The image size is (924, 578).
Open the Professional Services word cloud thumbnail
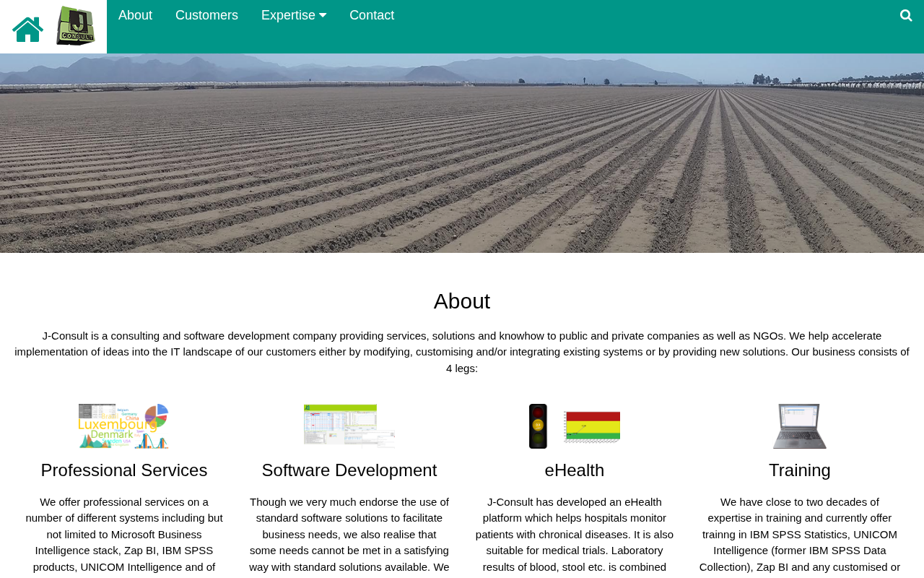124,426
